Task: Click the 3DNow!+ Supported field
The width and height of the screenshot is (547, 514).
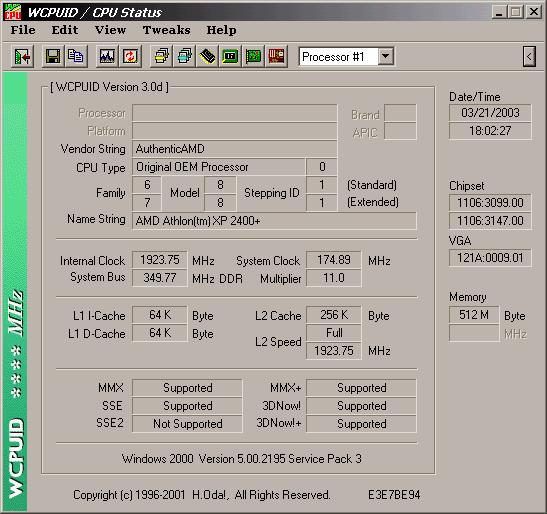Action: click(361, 424)
